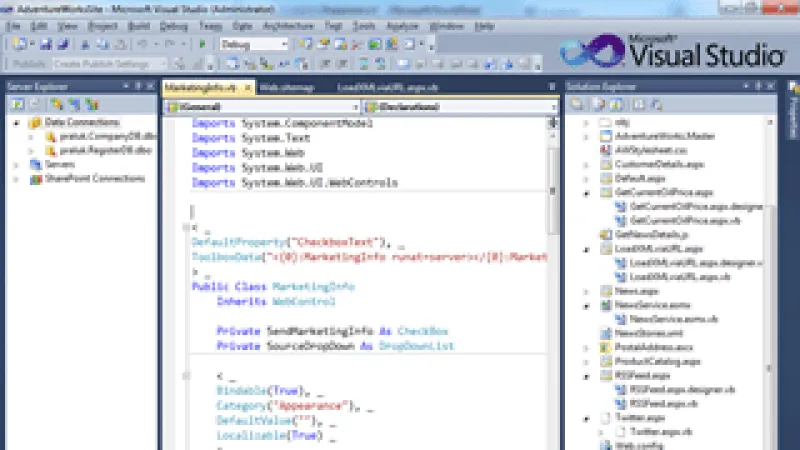Click the last Solution Explorer toolbar icon

point(657,105)
